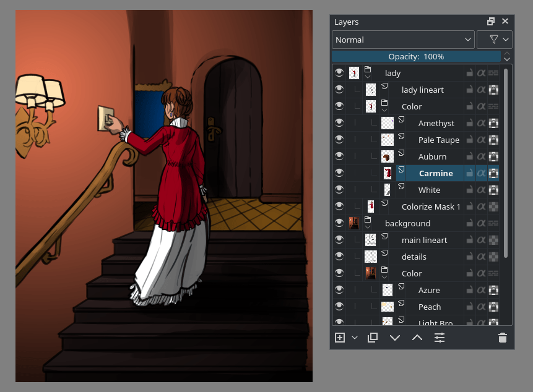Open the layer filter options
Screen dimensions: 533x392
(x=494, y=39)
